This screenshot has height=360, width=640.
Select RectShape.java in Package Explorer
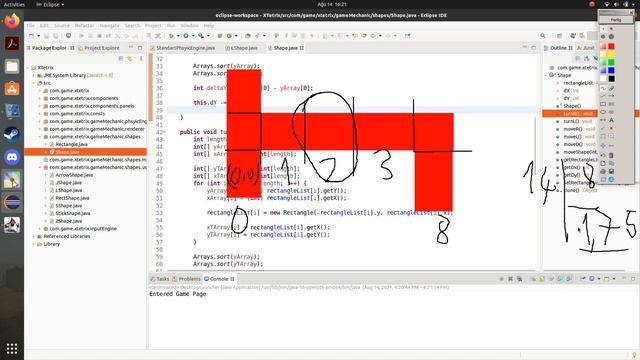click(x=72, y=198)
